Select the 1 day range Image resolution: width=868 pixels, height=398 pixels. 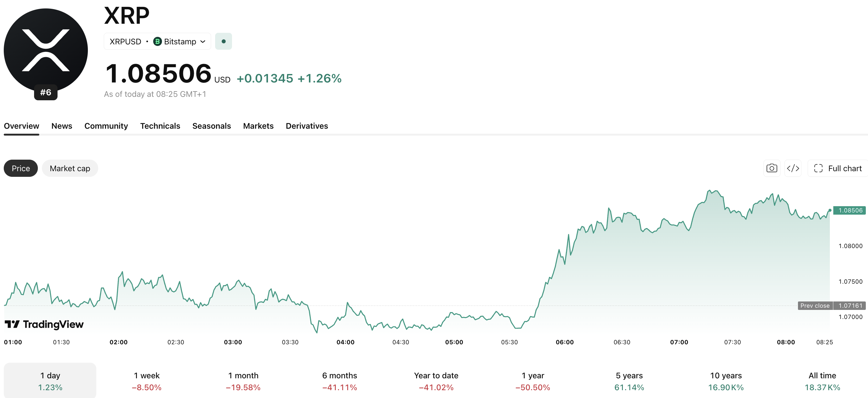50,381
